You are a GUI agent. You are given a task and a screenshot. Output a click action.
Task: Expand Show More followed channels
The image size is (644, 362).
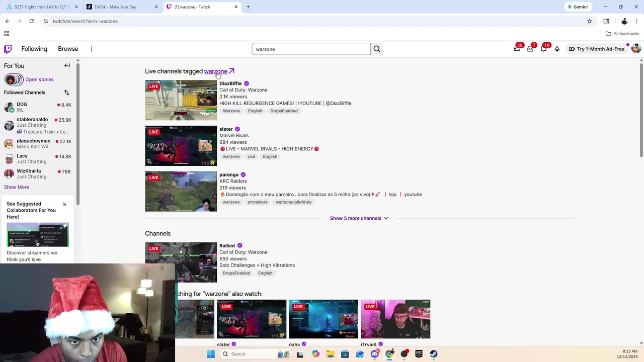[17, 187]
